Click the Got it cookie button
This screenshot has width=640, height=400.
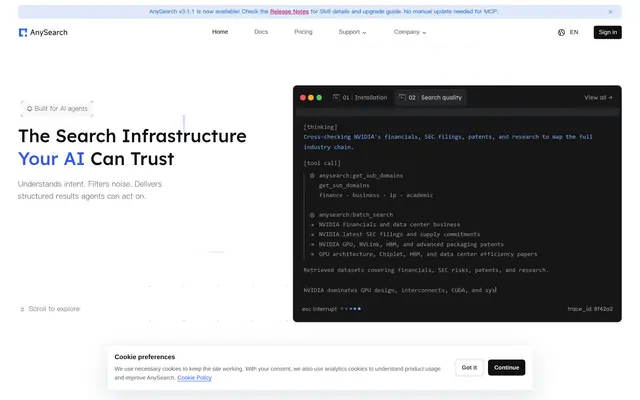pos(469,368)
